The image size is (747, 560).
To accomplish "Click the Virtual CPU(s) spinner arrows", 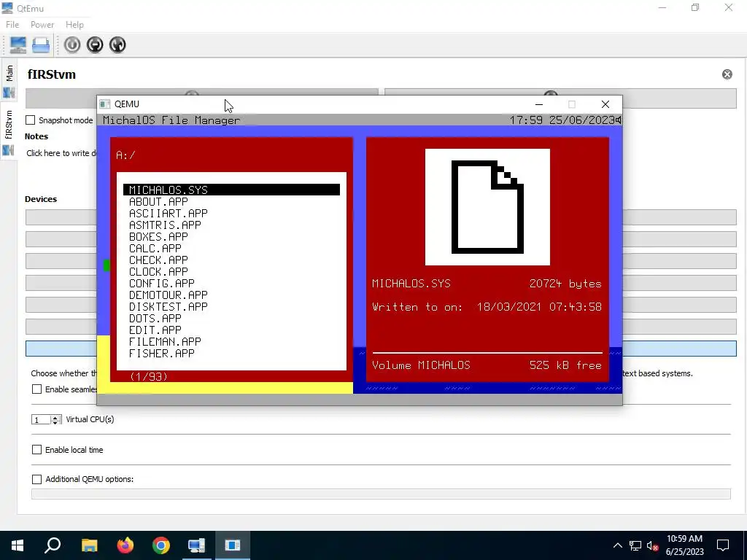I will coord(55,419).
